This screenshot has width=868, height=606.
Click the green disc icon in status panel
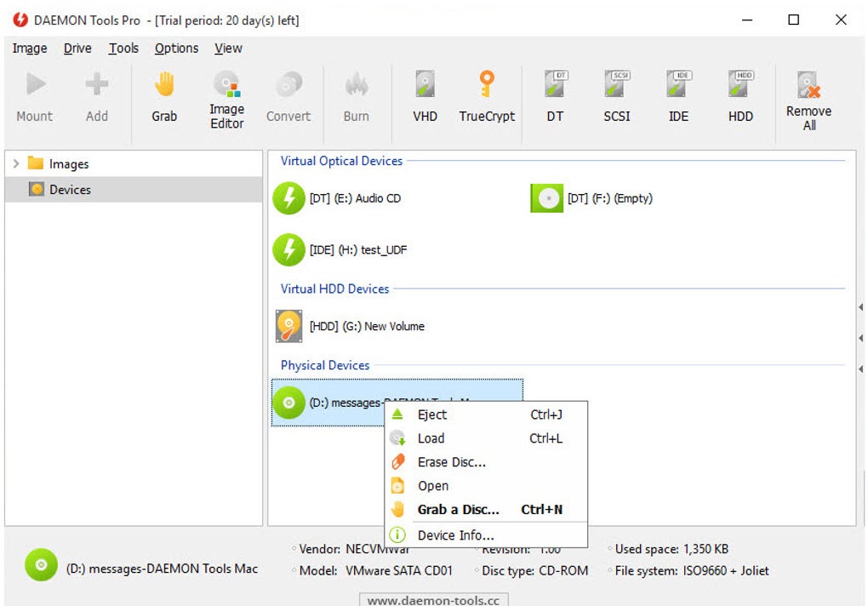point(41,564)
